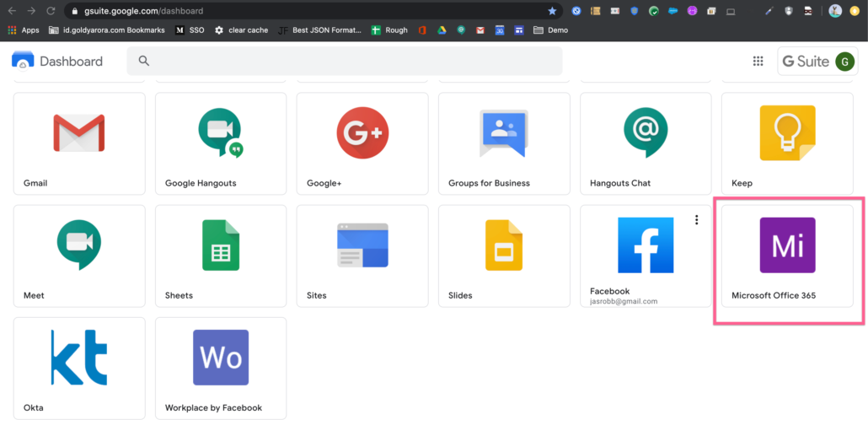
Task: Open Groups for Business icon
Action: click(504, 133)
